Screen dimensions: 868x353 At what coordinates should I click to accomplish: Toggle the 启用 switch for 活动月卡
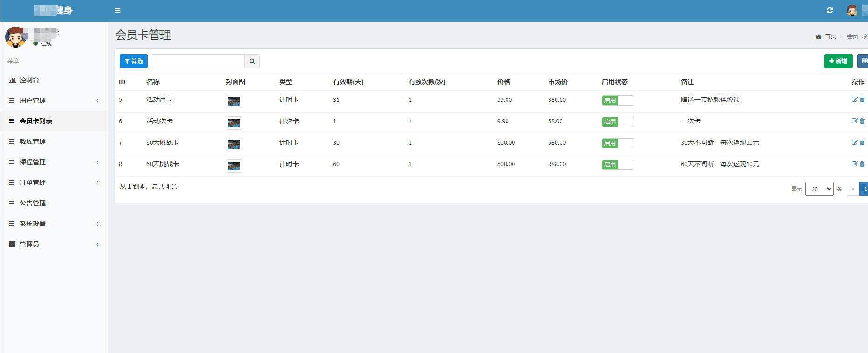click(x=618, y=100)
